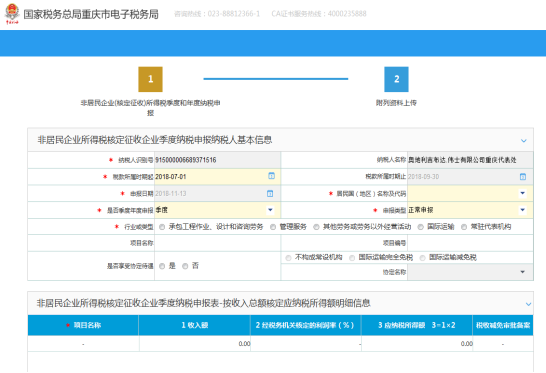Click the 收入额 cell showing 0.00
The width and height of the screenshot is (546, 373).
pyautogui.click(x=195, y=344)
